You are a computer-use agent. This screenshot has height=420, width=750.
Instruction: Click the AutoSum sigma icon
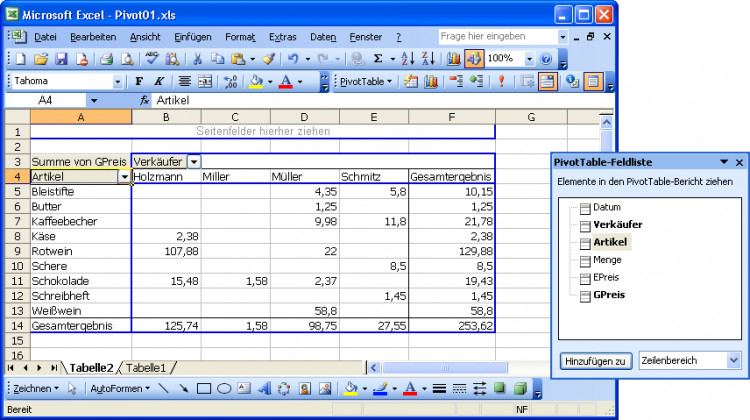pyautogui.click(x=378, y=59)
